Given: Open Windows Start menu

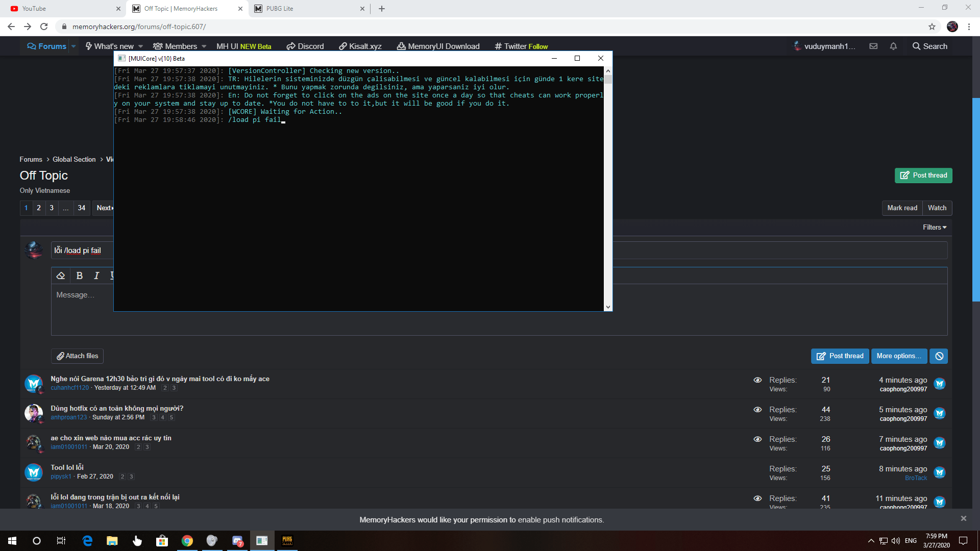Looking at the screenshot, I should 12,541.
